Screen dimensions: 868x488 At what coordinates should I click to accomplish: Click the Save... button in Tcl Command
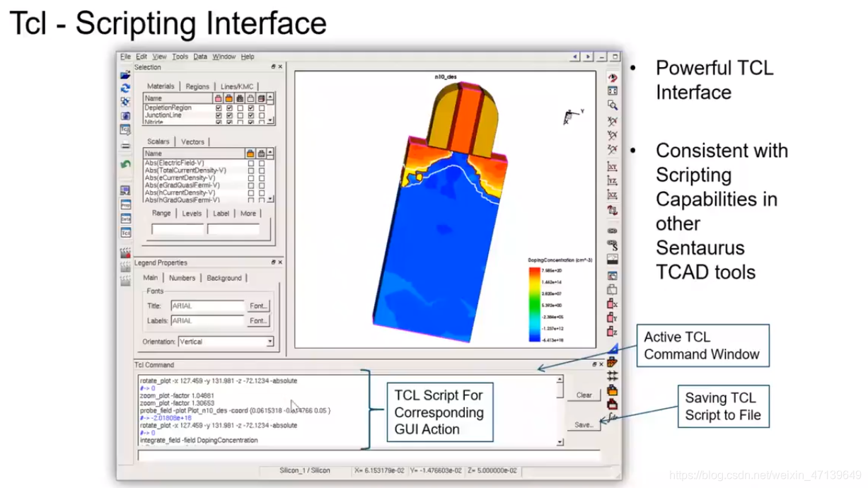(584, 425)
